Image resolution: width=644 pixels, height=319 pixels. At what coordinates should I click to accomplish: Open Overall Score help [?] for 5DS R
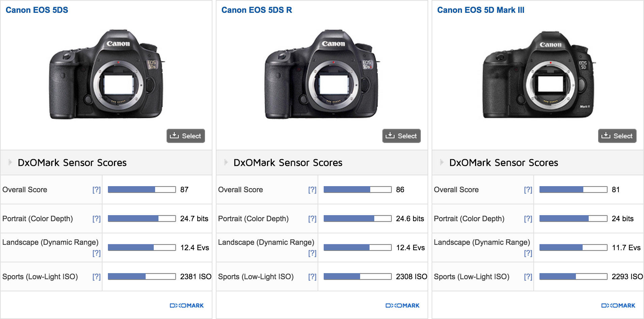point(312,190)
